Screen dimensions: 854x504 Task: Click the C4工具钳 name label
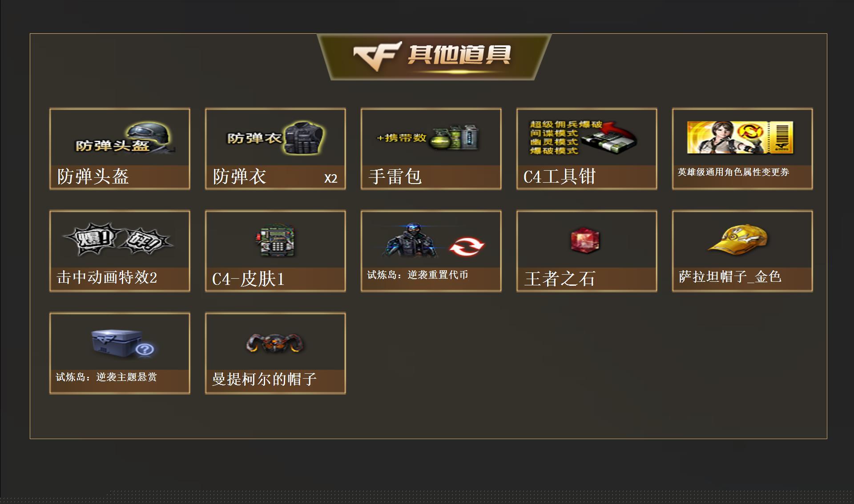[560, 176]
